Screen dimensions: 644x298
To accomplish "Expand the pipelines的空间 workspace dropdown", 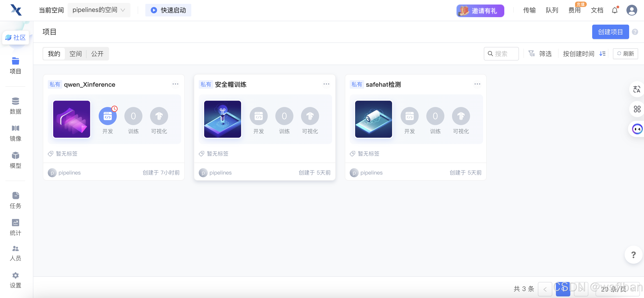I will [x=99, y=10].
